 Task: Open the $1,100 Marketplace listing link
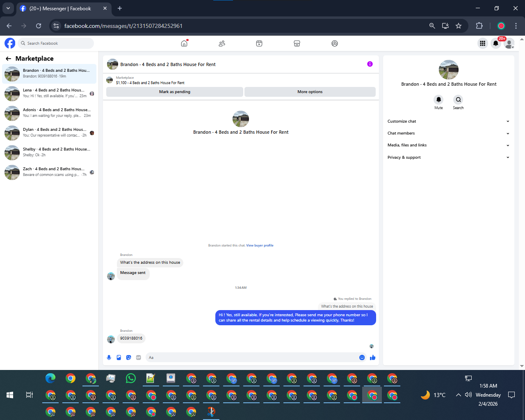(150, 83)
